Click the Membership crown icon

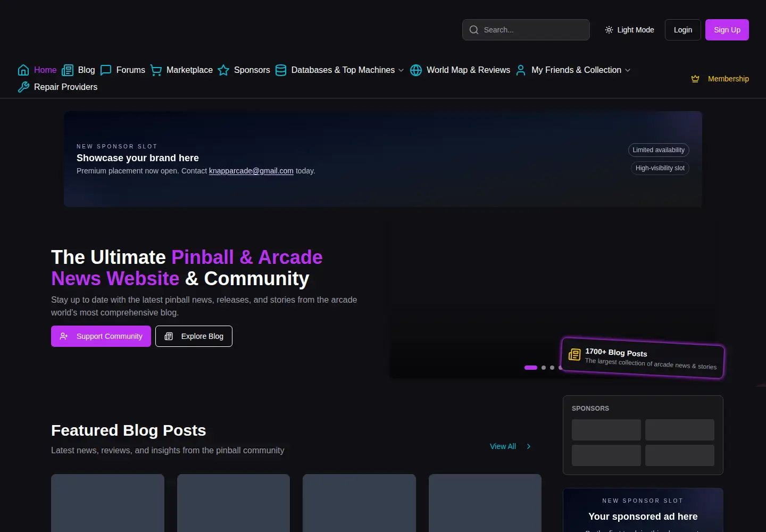click(695, 79)
